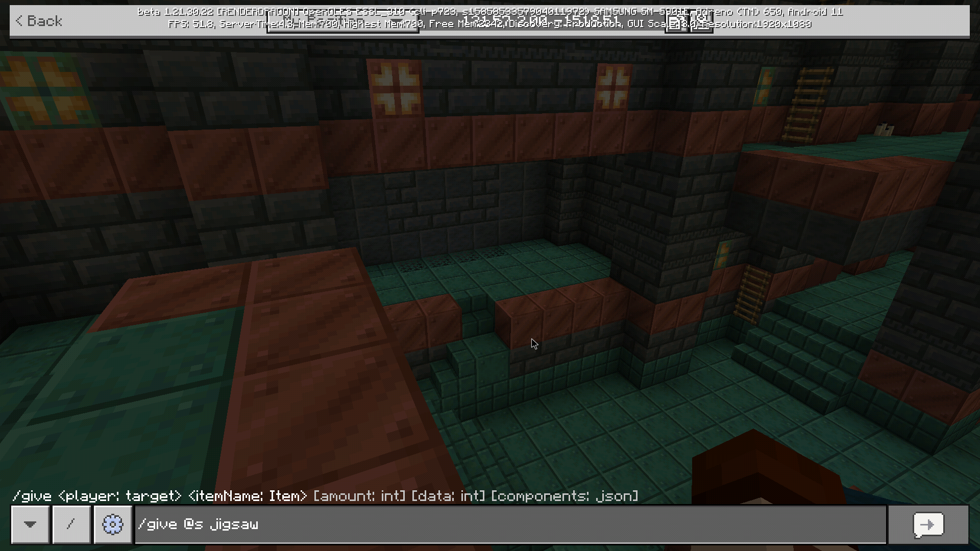Click the Back button
The width and height of the screenshot is (980, 551).
tap(39, 21)
